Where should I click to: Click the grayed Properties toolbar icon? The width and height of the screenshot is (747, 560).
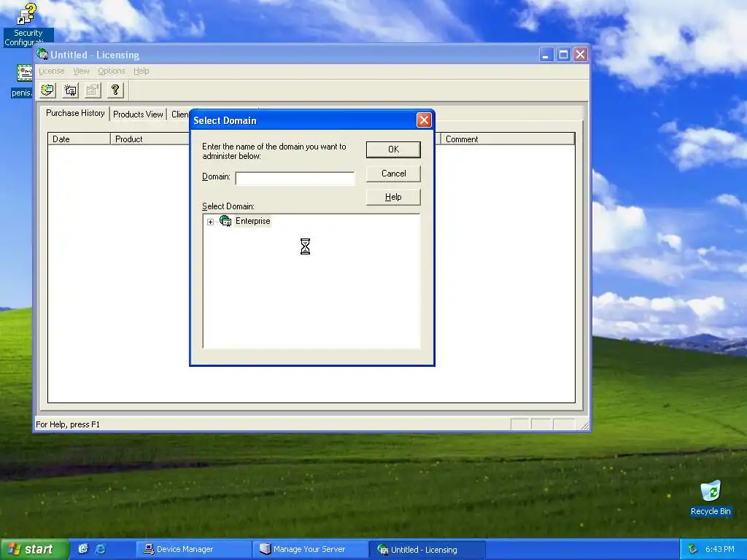(x=93, y=90)
